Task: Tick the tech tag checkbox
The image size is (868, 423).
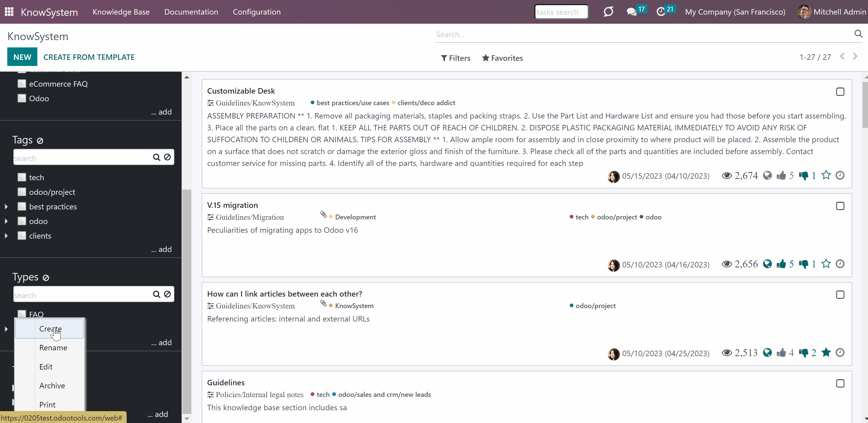Action: click(22, 177)
